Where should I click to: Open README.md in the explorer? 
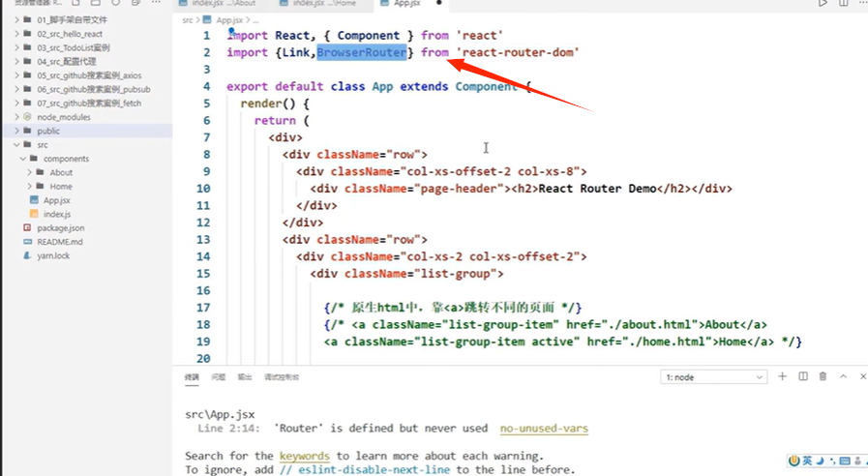pos(60,242)
